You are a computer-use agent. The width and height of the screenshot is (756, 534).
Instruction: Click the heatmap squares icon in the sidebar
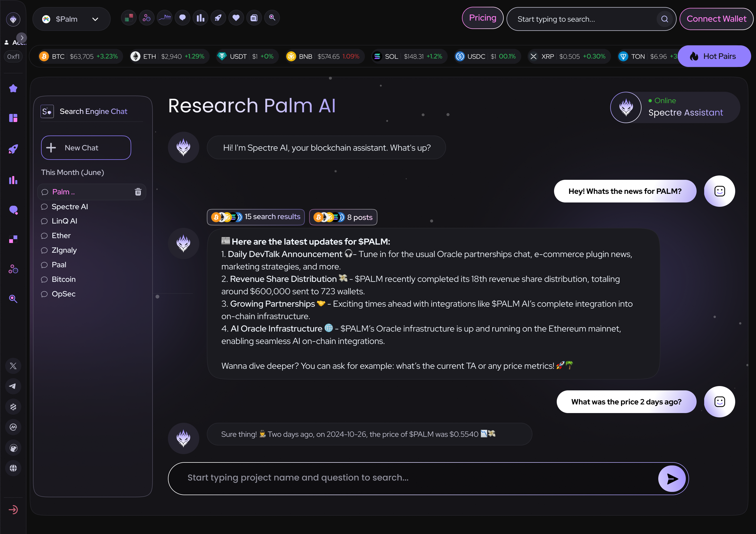coord(13,239)
